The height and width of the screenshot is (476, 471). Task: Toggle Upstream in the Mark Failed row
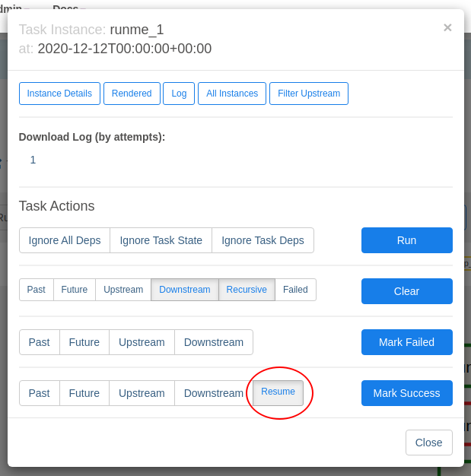(142, 342)
